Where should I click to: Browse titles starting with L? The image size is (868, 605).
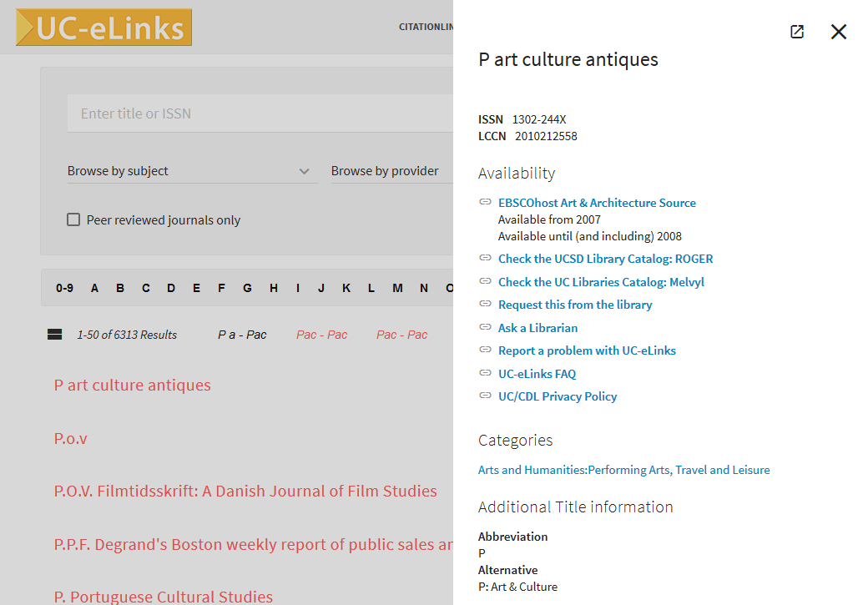[371, 288]
